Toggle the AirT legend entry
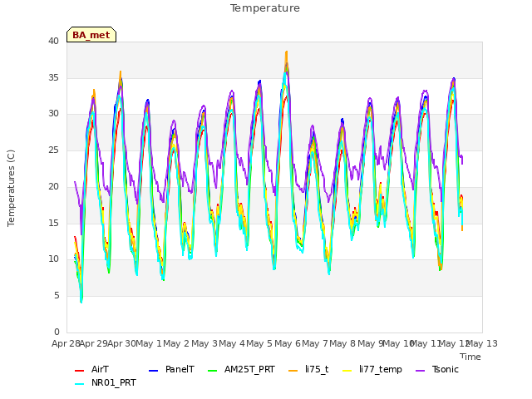532x399 pixels. [91, 369]
